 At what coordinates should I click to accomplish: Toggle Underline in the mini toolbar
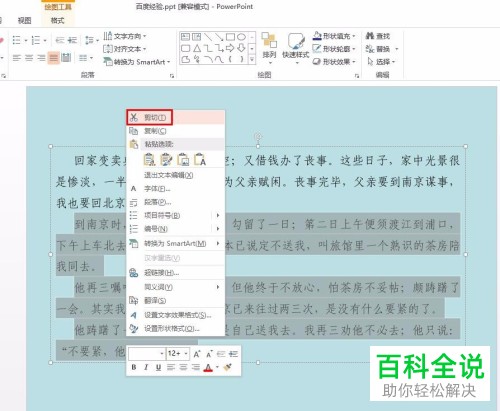158,367
